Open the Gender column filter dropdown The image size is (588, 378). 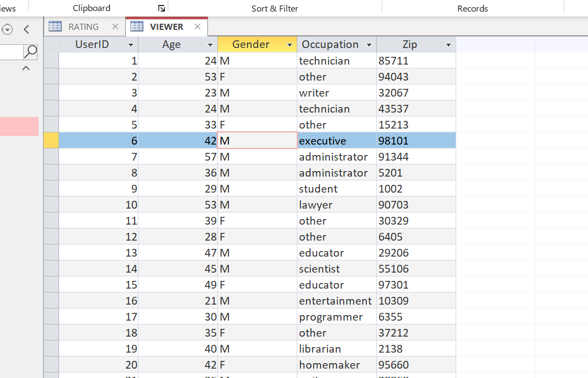(x=289, y=44)
